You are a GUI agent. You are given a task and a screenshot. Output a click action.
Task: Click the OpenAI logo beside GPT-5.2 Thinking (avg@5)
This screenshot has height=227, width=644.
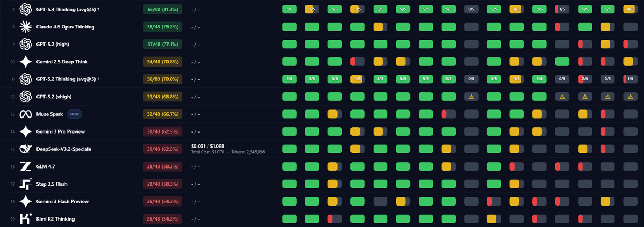[x=25, y=79]
